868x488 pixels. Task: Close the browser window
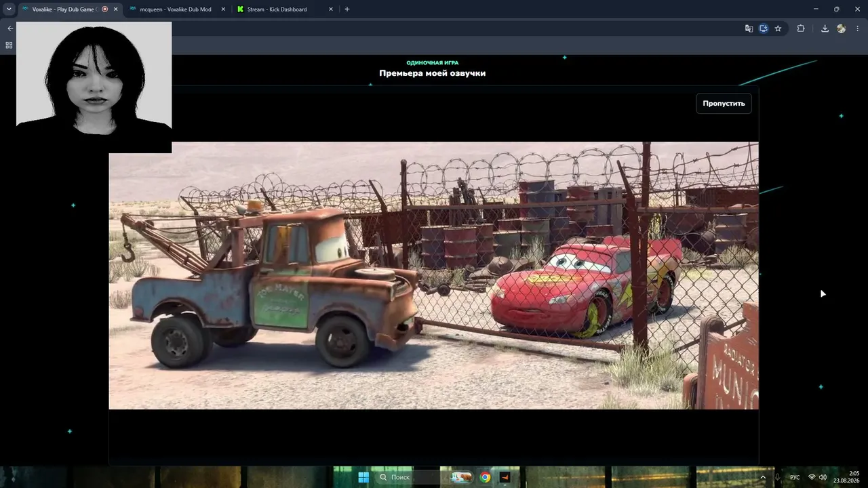[x=856, y=9]
